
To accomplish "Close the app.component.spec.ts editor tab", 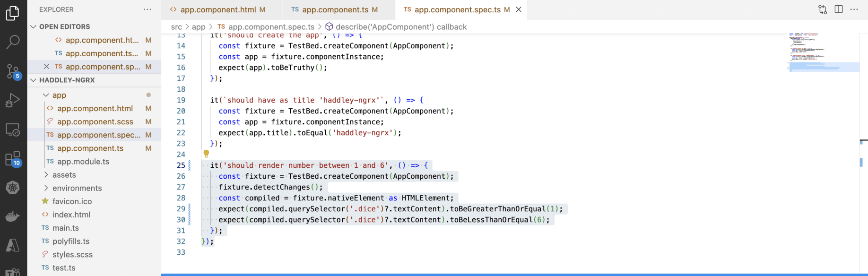I will tap(519, 9).
